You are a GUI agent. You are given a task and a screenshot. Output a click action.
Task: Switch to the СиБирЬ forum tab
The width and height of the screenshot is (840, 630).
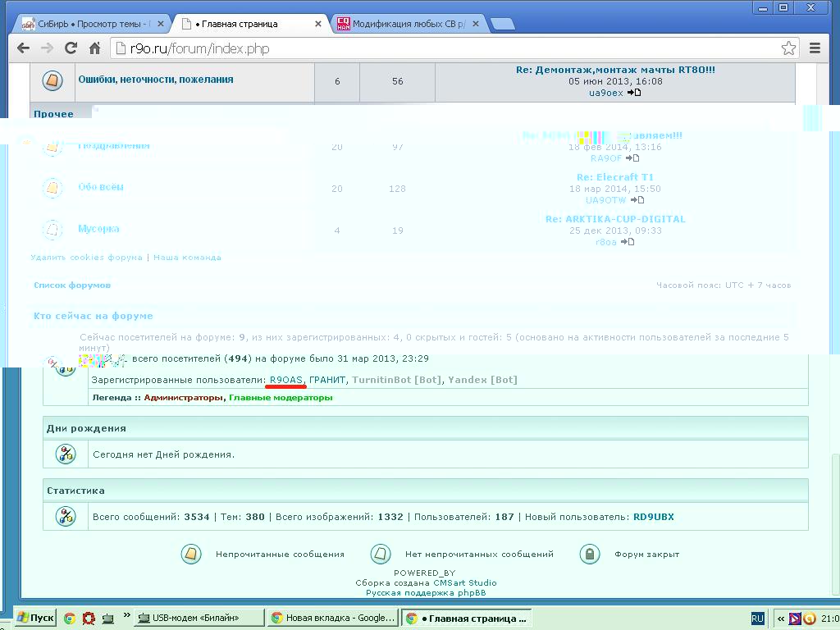coord(90,24)
